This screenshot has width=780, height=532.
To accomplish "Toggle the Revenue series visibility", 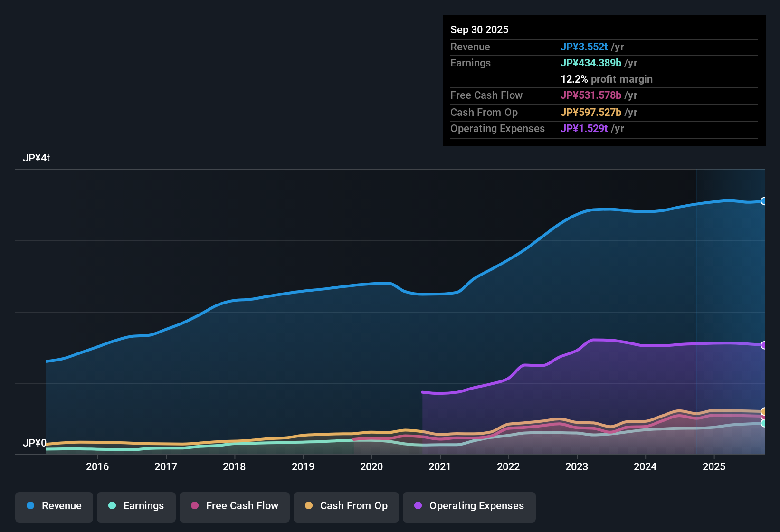I will tap(54, 506).
